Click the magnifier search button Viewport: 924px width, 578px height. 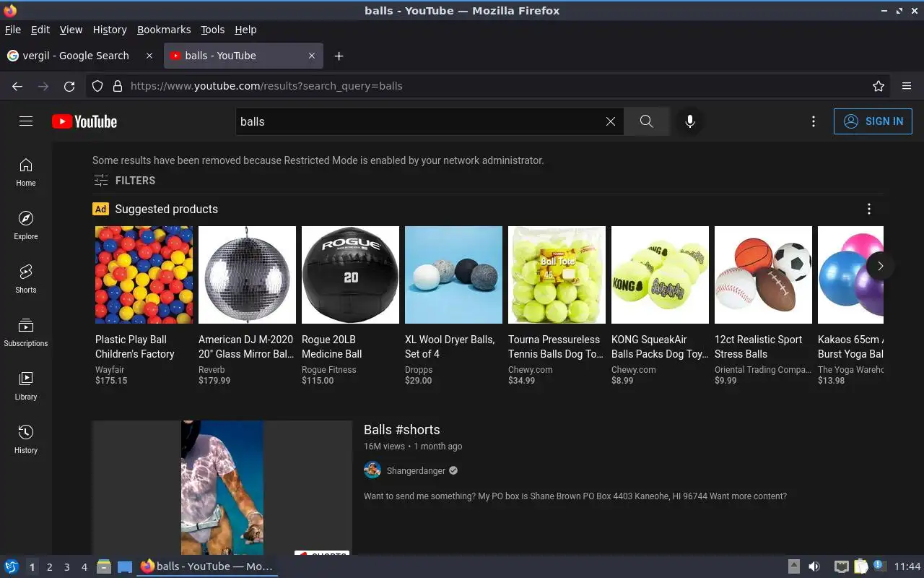(647, 121)
